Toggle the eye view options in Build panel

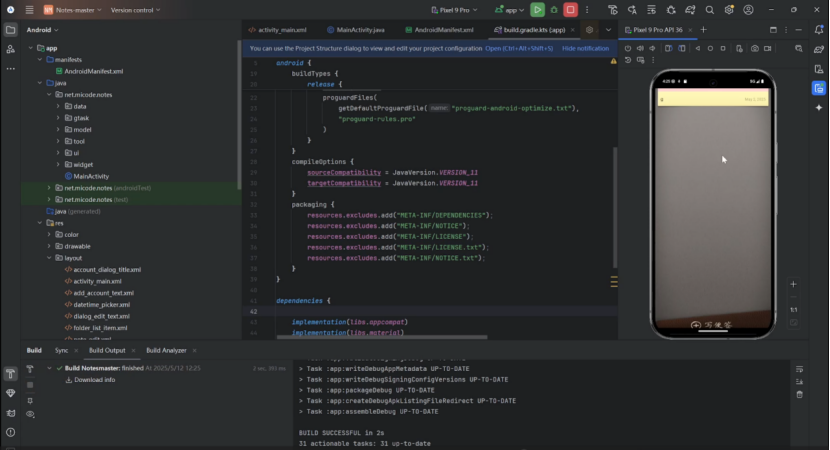(30, 414)
